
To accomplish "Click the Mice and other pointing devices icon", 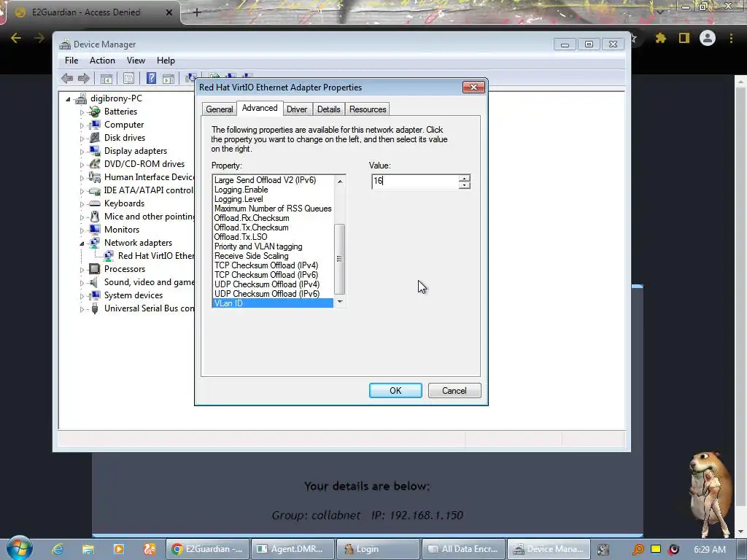I will pyautogui.click(x=95, y=217).
